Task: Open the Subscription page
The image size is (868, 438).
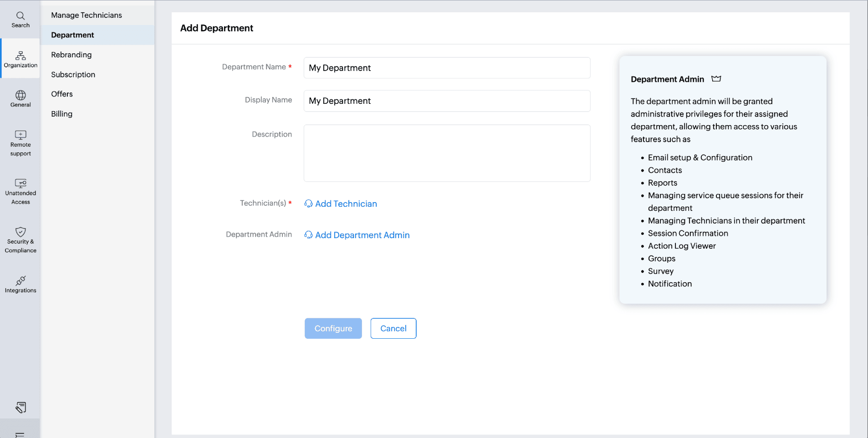Action: 73,75
